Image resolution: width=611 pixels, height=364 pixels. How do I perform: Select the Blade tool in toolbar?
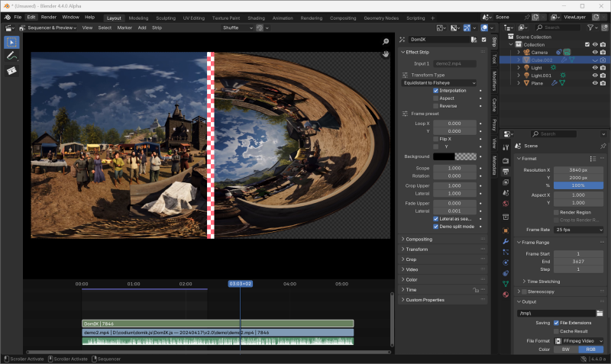coord(11,70)
